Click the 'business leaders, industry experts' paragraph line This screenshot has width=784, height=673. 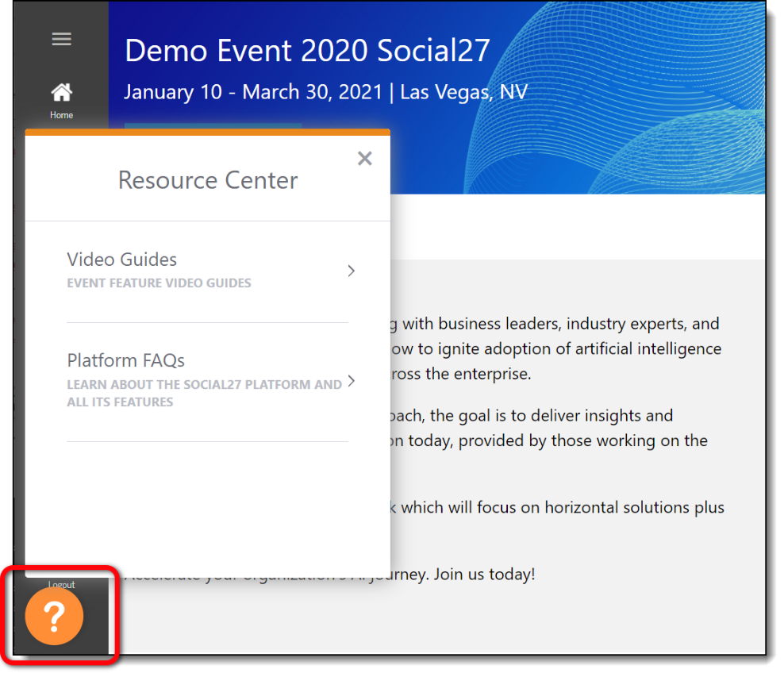click(x=560, y=324)
